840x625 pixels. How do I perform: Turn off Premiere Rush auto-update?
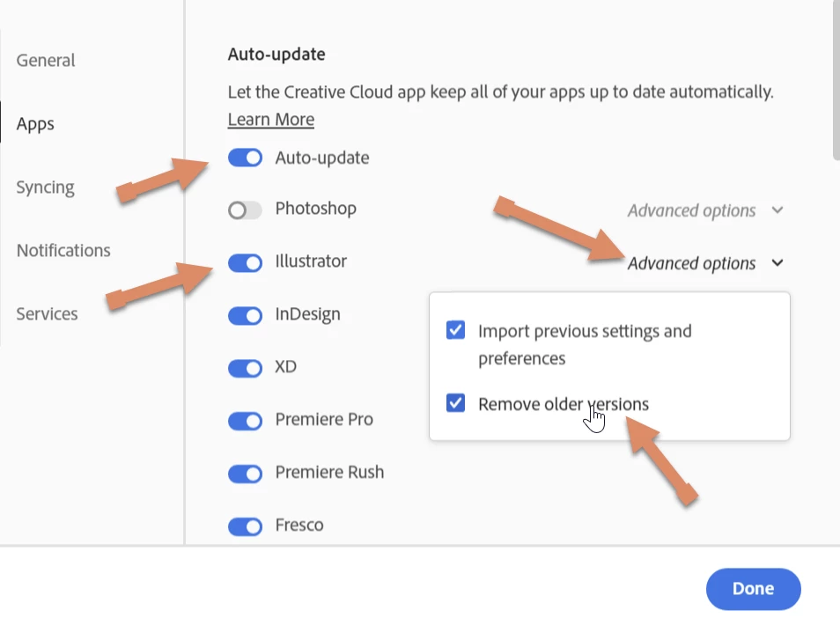coord(245,474)
